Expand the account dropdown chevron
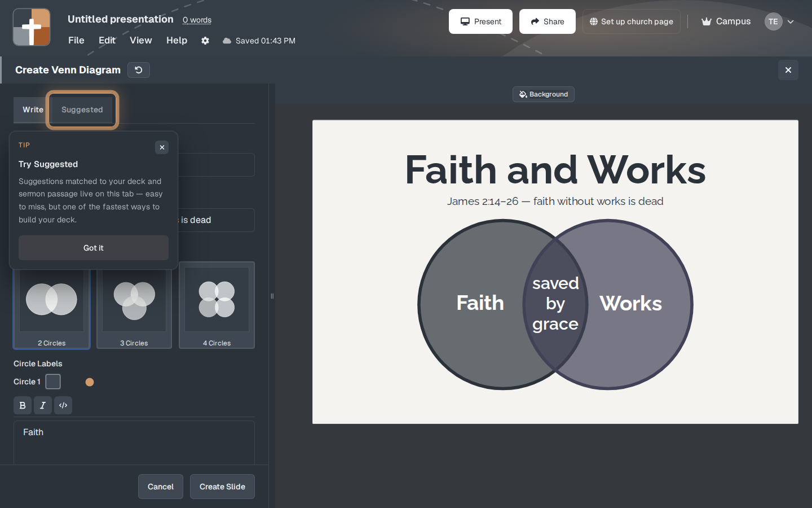Viewport: 812px width, 508px height. [x=791, y=22]
